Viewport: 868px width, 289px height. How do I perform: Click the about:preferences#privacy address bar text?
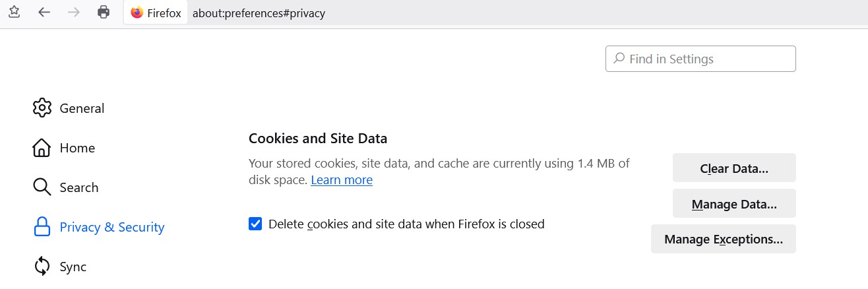[259, 13]
